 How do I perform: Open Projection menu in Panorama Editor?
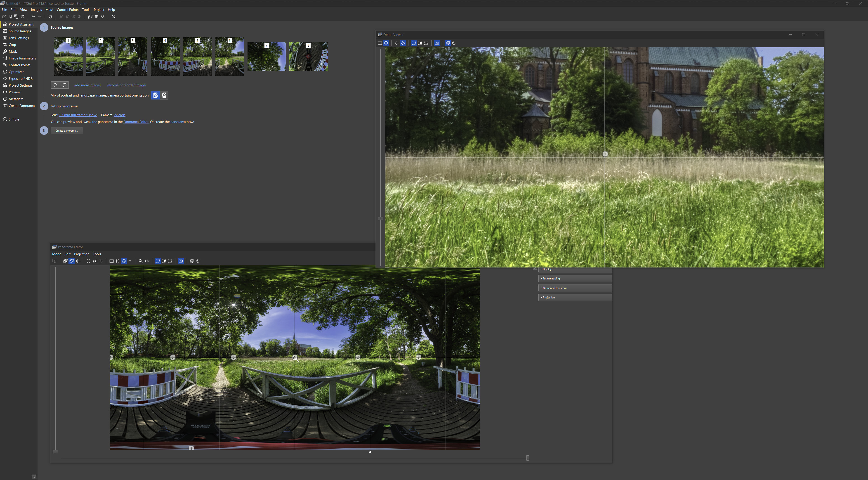click(x=82, y=254)
